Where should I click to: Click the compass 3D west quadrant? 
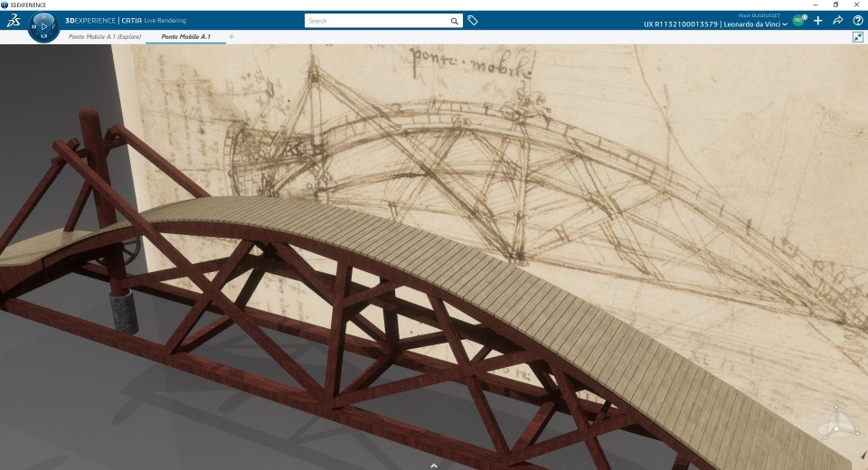click(x=34, y=26)
